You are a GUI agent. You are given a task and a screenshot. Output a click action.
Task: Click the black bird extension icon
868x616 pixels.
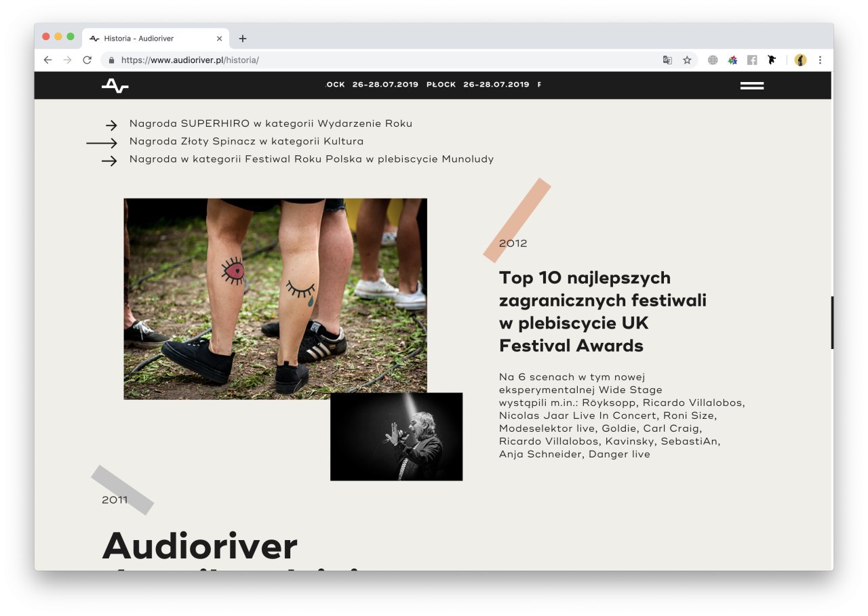click(x=772, y=60)
